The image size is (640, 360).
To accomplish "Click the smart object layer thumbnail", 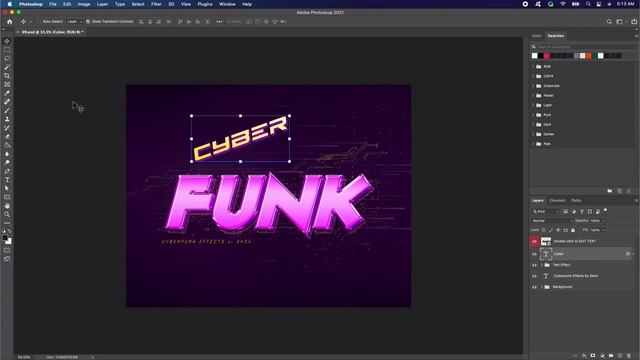I will click(x=546, y=242).
